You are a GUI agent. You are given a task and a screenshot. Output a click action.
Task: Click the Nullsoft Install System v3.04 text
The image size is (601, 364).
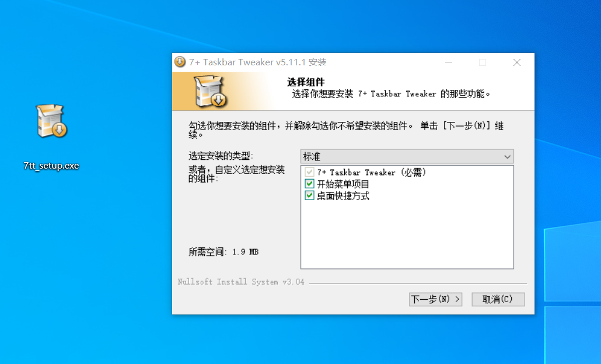tap(241, 282)
